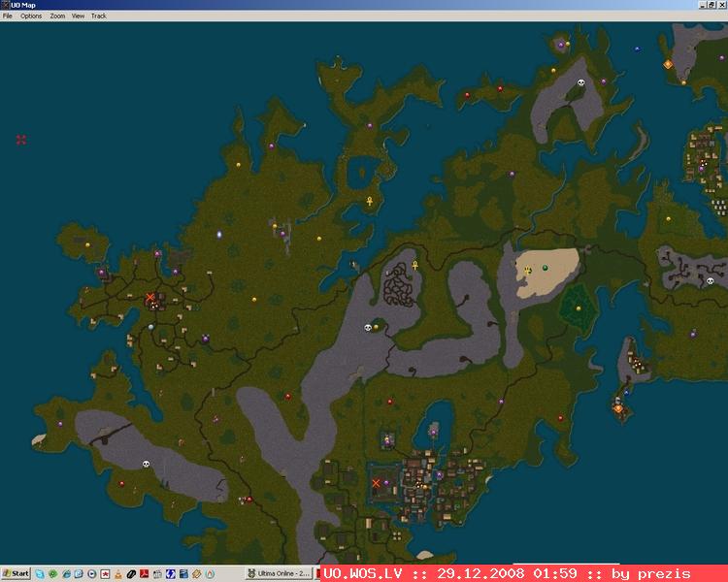The image size is (728, 582).
Task: Click the blue lightning bolt quick launch icon
Action: tap(171, 574)
